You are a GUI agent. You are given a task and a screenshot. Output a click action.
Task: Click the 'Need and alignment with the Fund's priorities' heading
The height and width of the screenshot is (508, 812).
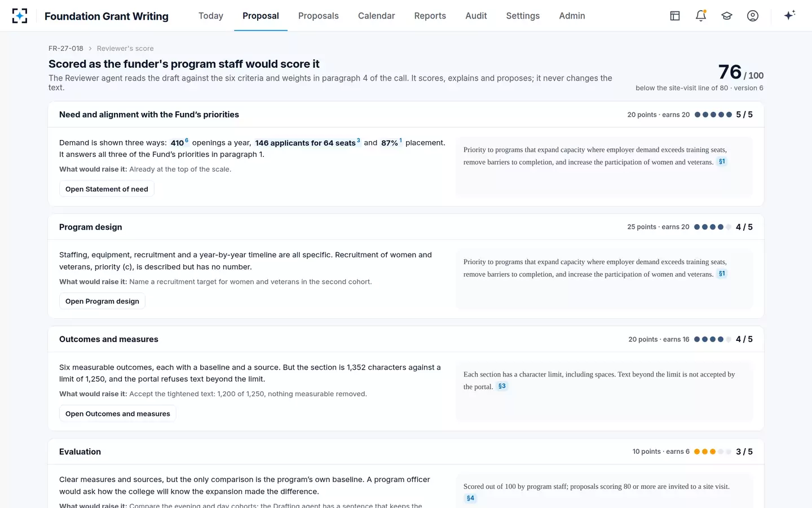[149, 115]
